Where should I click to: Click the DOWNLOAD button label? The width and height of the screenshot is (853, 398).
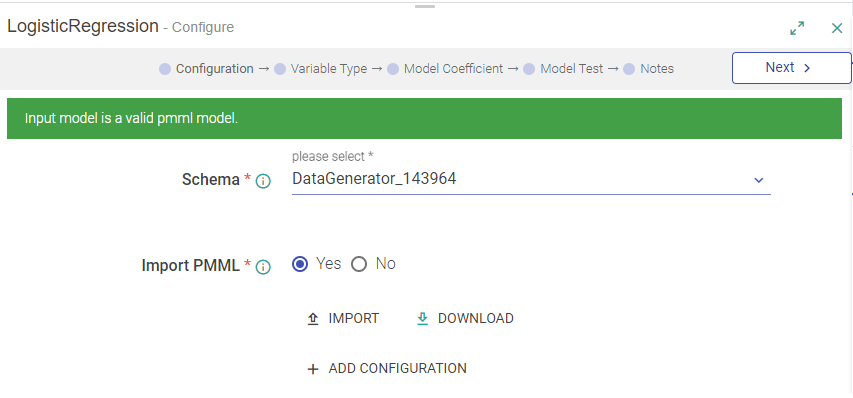(475, 319)
